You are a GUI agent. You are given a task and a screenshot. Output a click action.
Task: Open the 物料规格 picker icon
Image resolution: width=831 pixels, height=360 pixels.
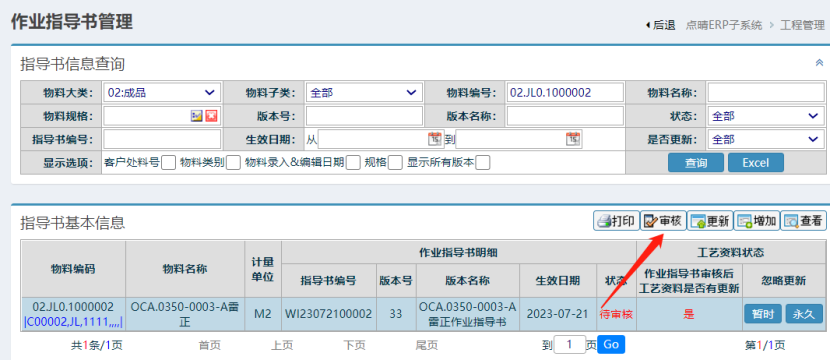coord(197,116)
